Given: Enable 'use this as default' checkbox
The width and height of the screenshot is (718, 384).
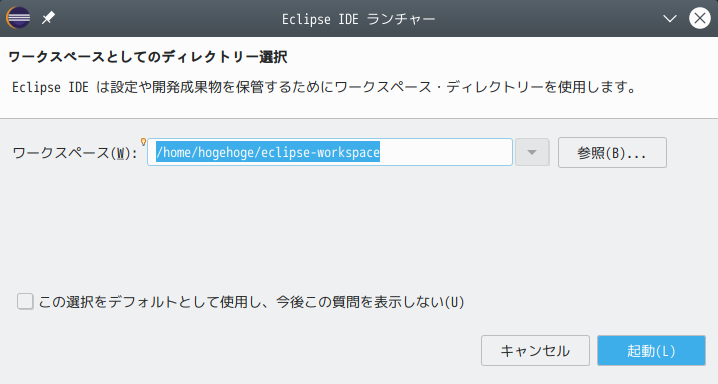Looking at the screenshot, I should 25,302.
